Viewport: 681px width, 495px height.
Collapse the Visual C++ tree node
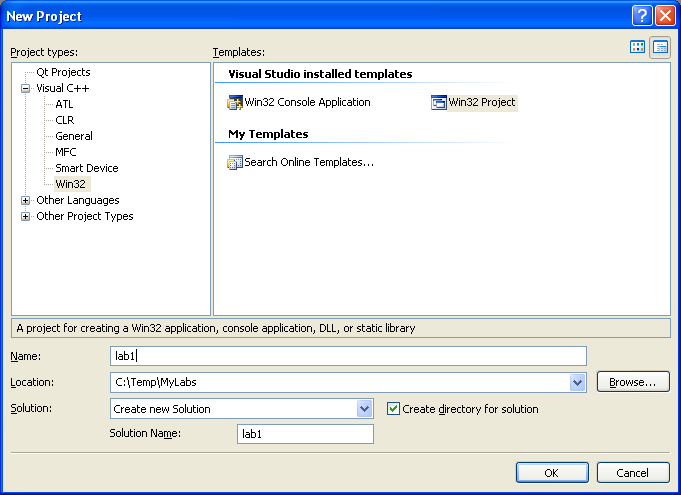click(x=26, y=89)
